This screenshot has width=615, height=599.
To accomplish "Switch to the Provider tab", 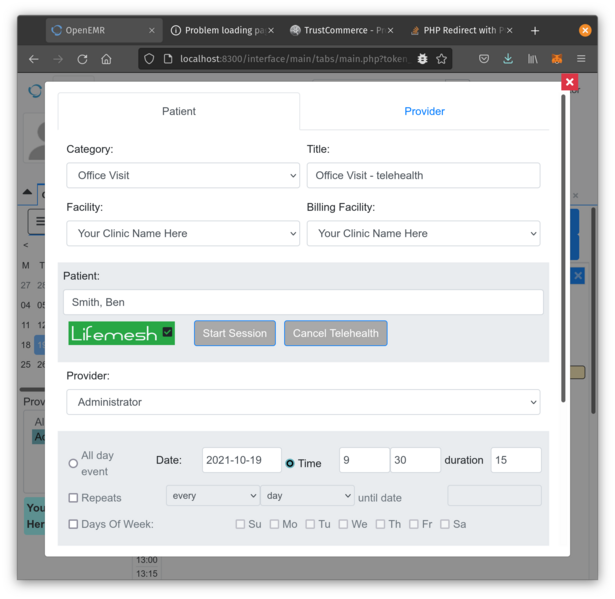I will (424, 111).
